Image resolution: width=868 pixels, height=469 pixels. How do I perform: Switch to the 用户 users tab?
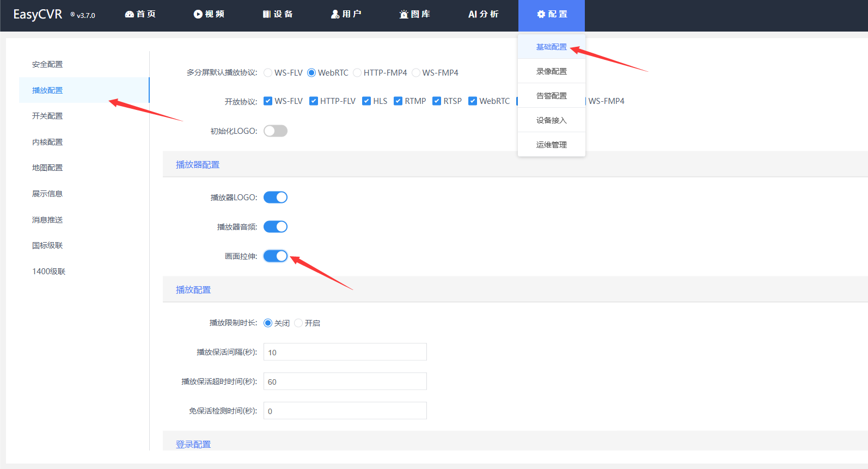click(x=346, y=14)
